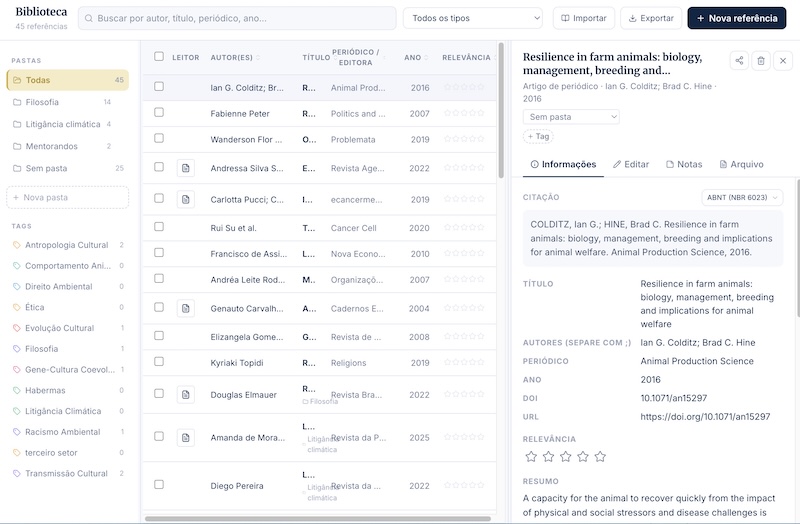Open reader icon for Amanda de Mora row

tap(186, 437)
